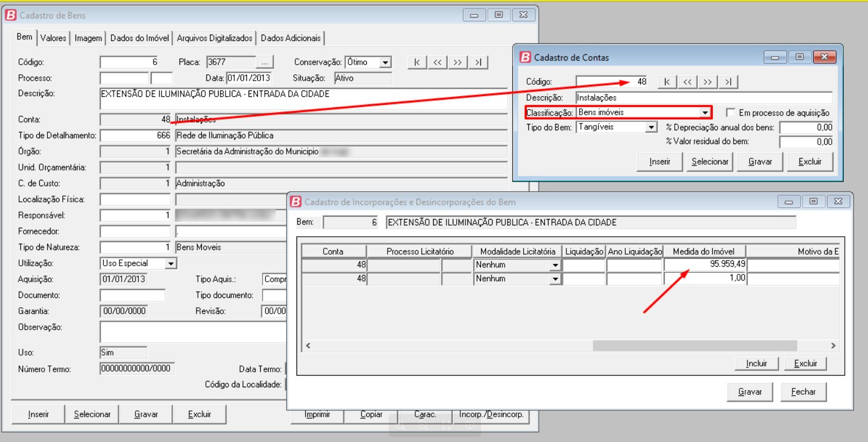Click Excluir button in Cadastro de Bens
868x442 pixels.
tap(200, 414)
